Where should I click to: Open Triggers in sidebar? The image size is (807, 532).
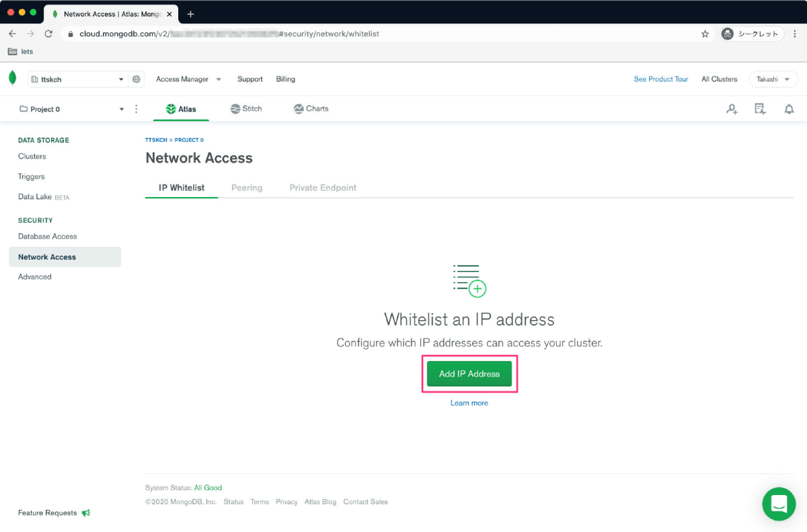[32, 176]
